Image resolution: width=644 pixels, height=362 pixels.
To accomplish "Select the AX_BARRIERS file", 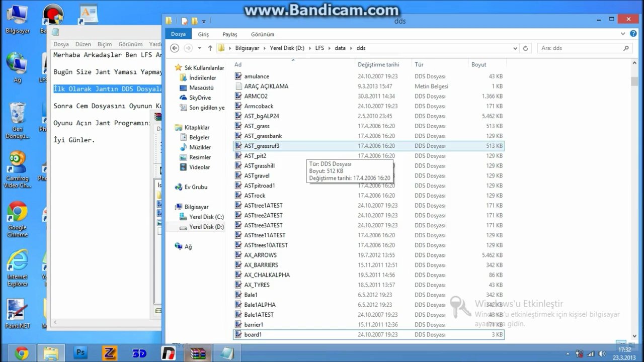I will 369,265.
